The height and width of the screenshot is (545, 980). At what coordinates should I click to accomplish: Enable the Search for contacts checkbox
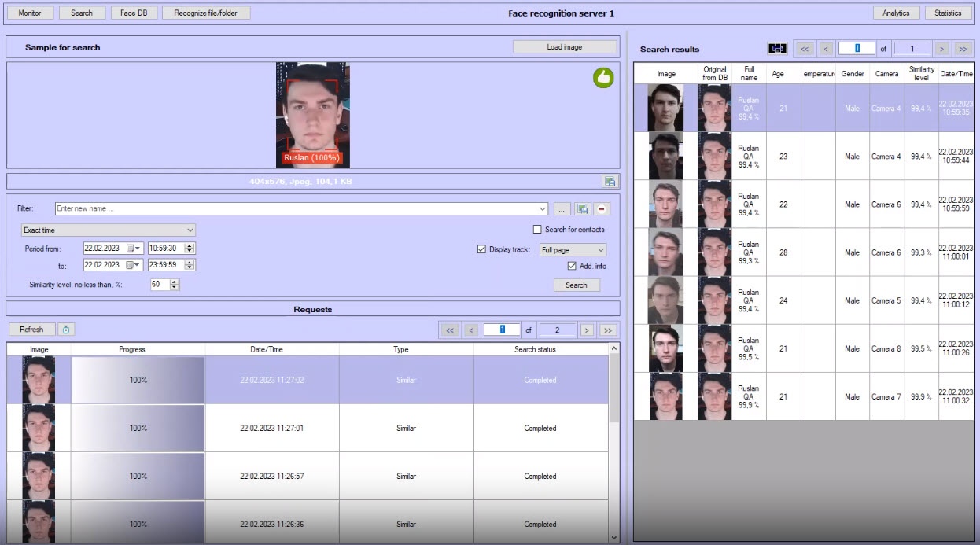pyautogui.click(x=537, y=230)
